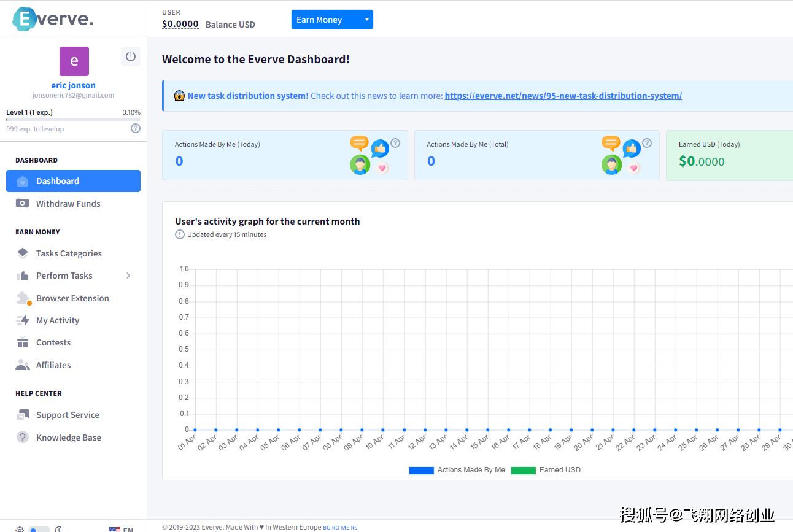Click the screaming emoji in news banner

(179, 96)
